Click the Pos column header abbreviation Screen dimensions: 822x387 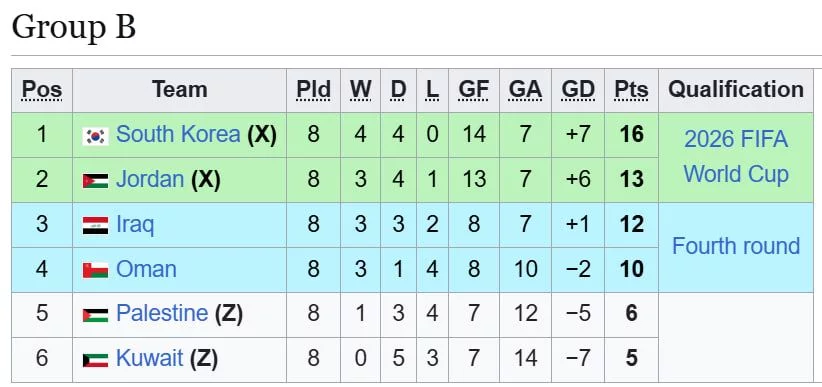[42, 90]
